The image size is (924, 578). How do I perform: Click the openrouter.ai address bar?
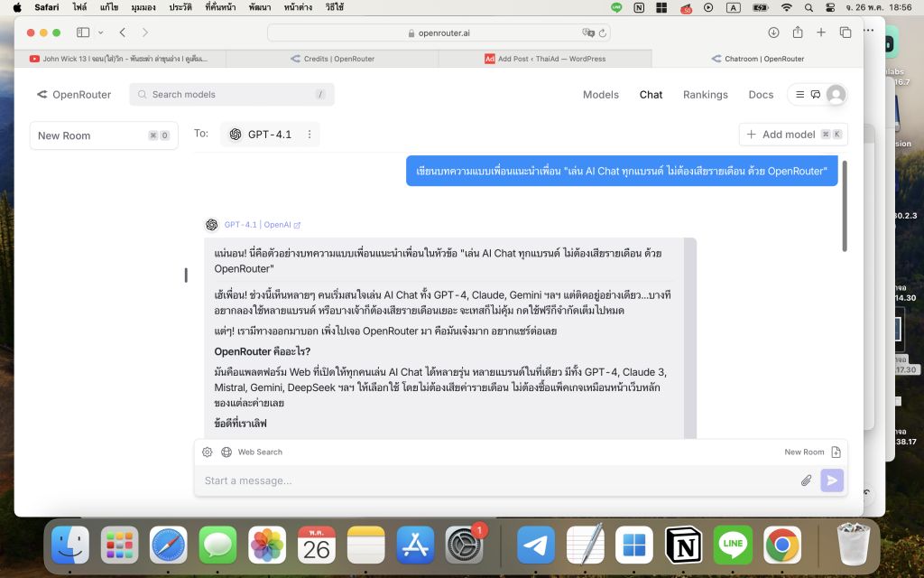(439, 33)
